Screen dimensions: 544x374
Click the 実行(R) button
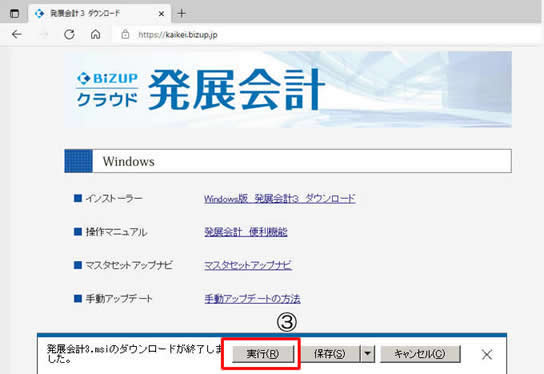pos(263,354)
